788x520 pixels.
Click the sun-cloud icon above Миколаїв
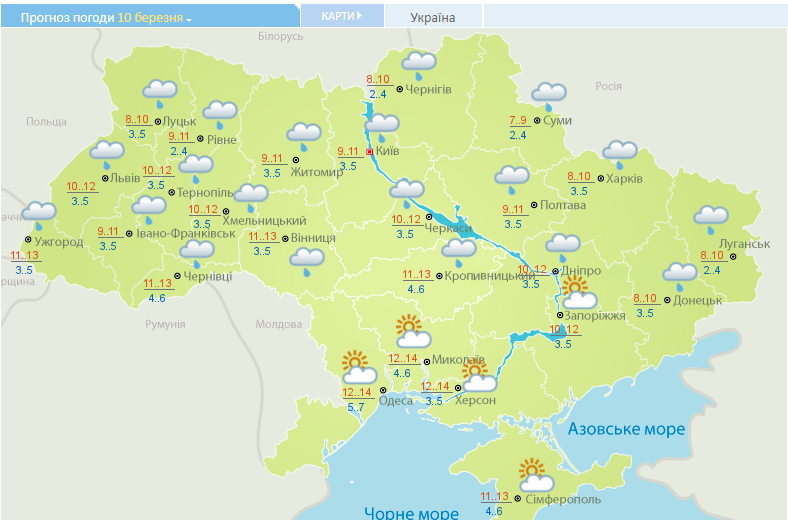(x=411, y=329)
